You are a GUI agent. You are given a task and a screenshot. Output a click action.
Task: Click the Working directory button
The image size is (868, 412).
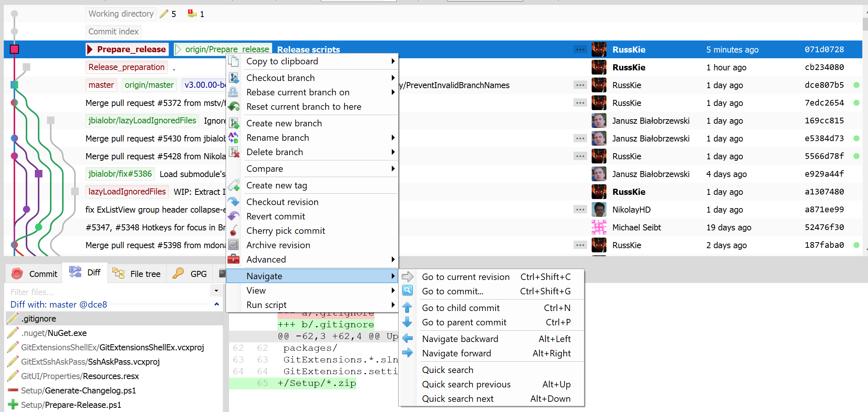[x=121, y=14]
